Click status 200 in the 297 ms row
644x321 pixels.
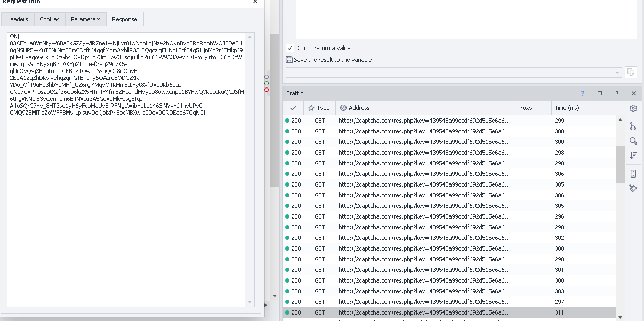coord(296,302)
